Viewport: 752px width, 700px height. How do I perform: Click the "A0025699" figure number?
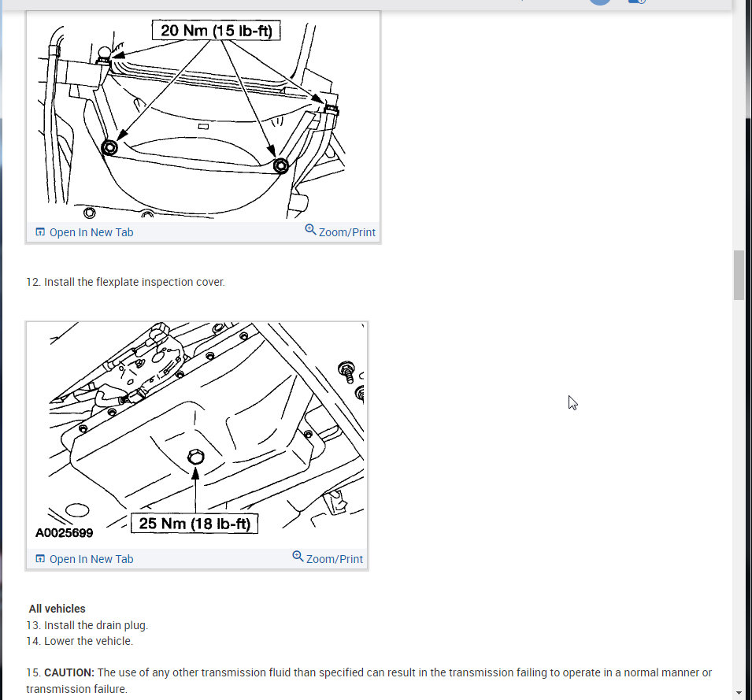65,532
